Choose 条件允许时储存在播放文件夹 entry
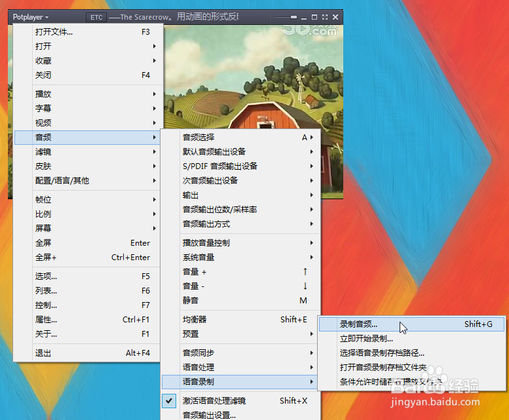The height and width of the screenshot is (420, 509). [x=411, y=382]
